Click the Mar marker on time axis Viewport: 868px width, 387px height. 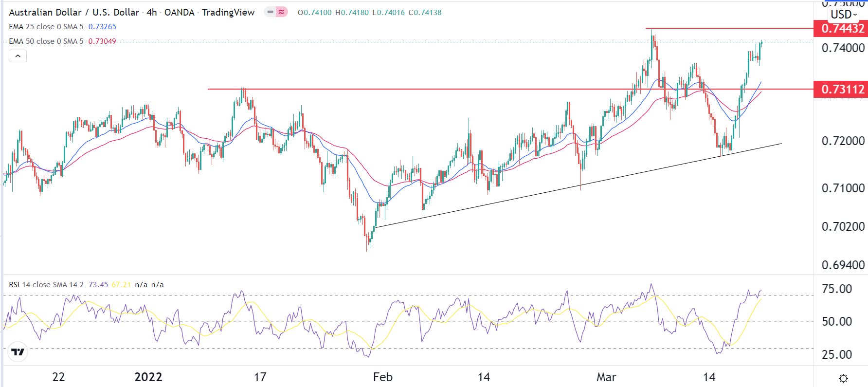606,377
